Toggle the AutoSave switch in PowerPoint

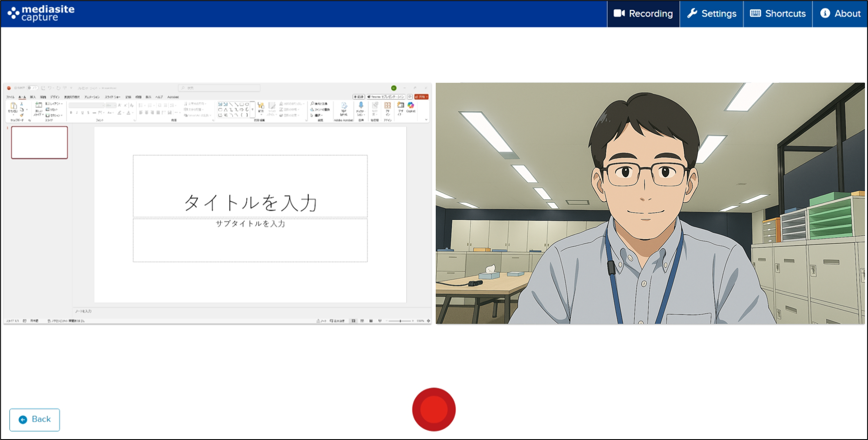(x=32, y=88)
